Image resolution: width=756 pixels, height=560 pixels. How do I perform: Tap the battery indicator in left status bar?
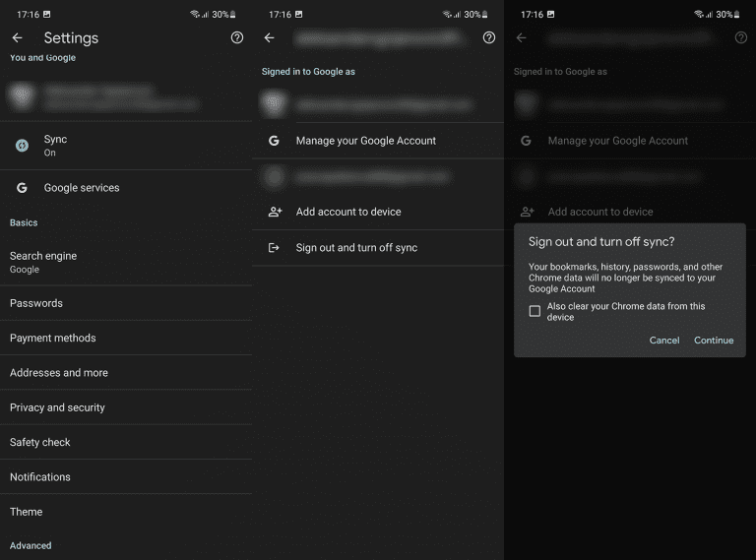(x=233, y=15)
